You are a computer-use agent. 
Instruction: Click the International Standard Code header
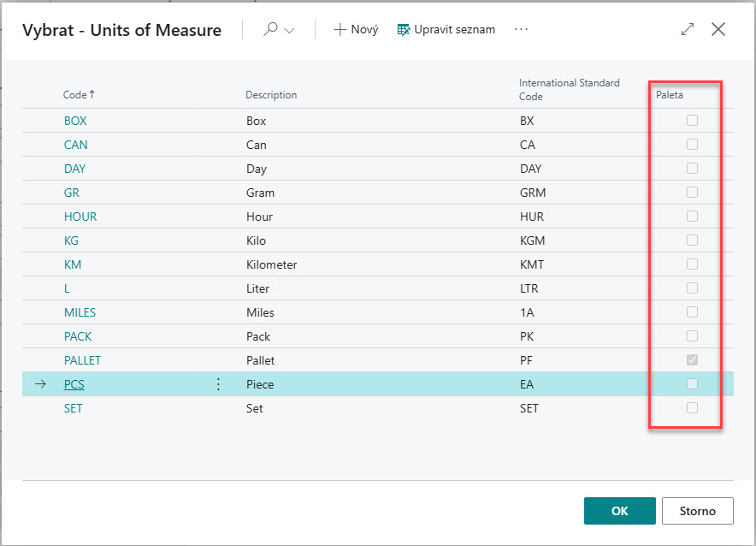(x=569, y=90)
